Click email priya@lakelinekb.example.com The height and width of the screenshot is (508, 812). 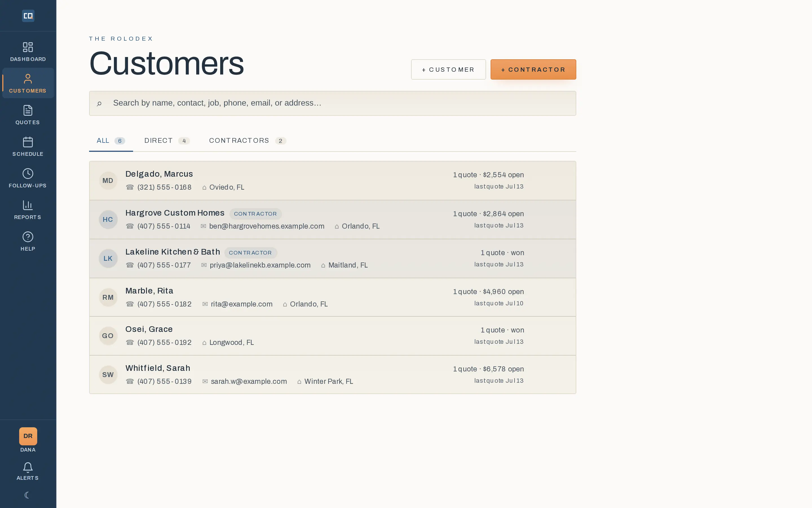click(260, 265)
